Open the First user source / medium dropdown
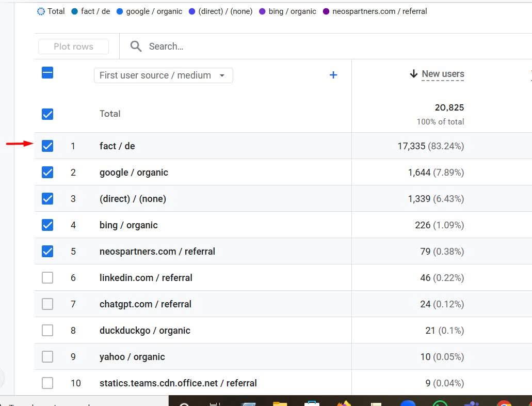Screen dimensions: 532x406 (x=163, y=75)
